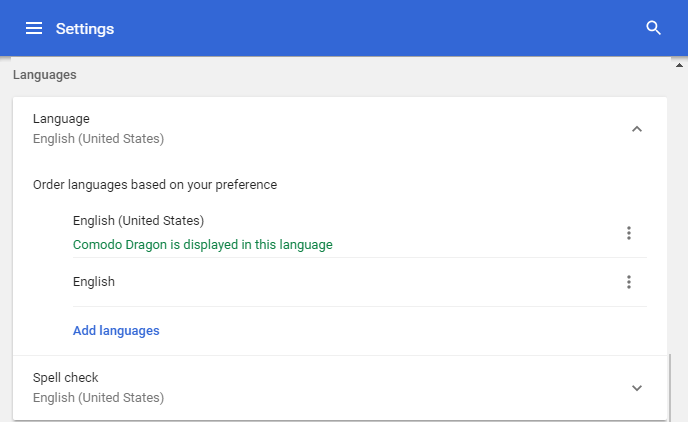Screen dimensions: 688x422
Task: Collapse the Language section chevron
Action: (x=637, y=129)
